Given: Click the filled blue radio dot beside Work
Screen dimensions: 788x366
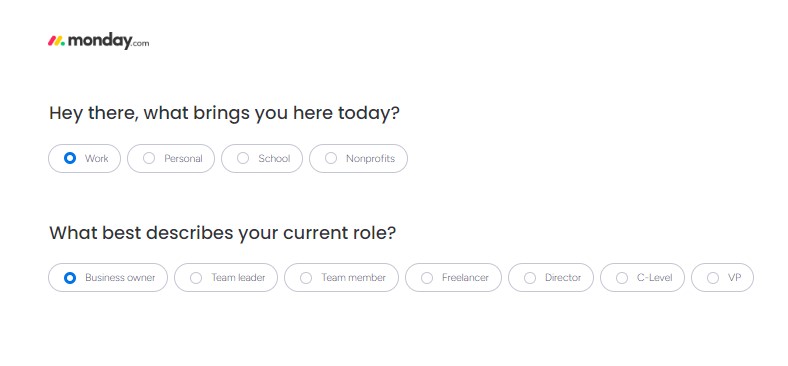Looking at the screenshot, I should 70,158.
